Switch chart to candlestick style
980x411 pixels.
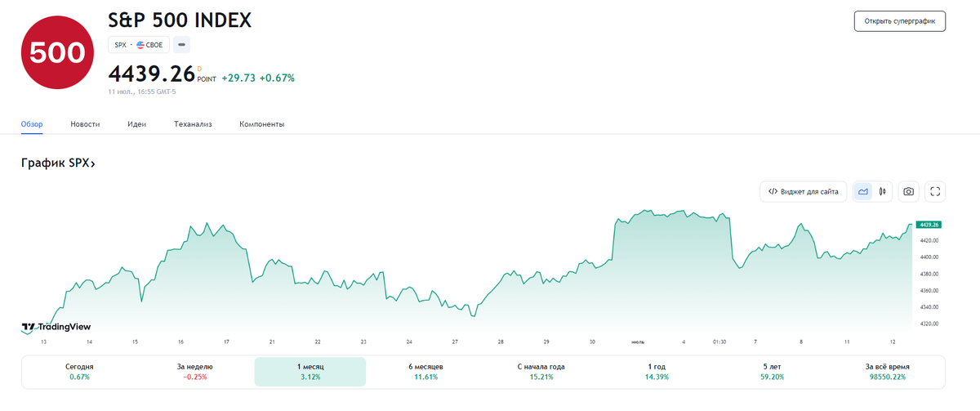pos(883,192)
